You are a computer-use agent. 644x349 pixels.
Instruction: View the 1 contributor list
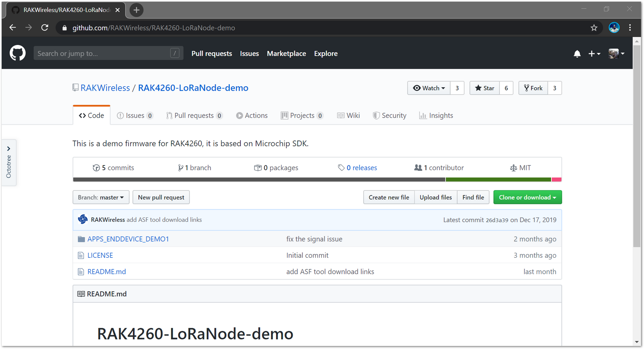[439, 168]
